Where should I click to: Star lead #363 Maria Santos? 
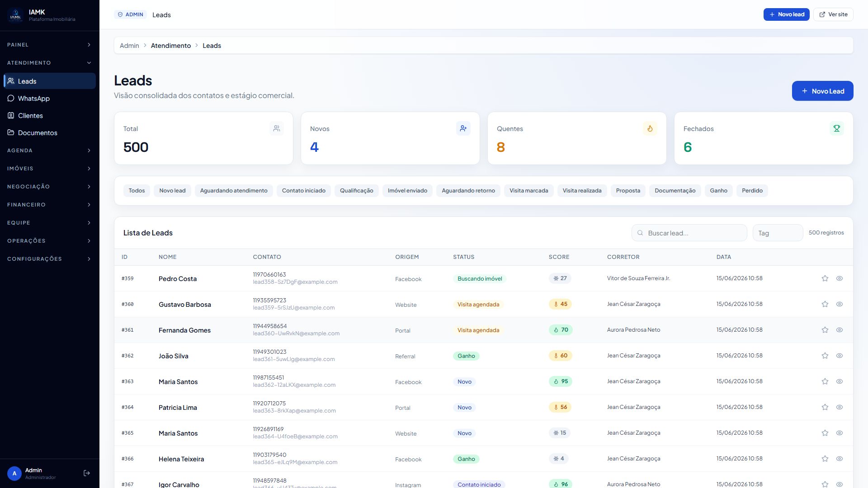click(x=825, y=381)
